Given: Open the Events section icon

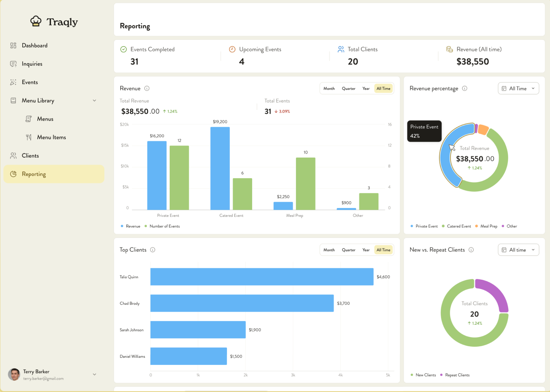Looking at the screenshot, I should point(13,82).
